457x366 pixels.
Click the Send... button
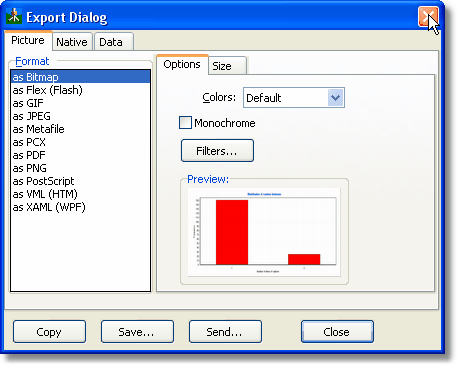[225, 332]
